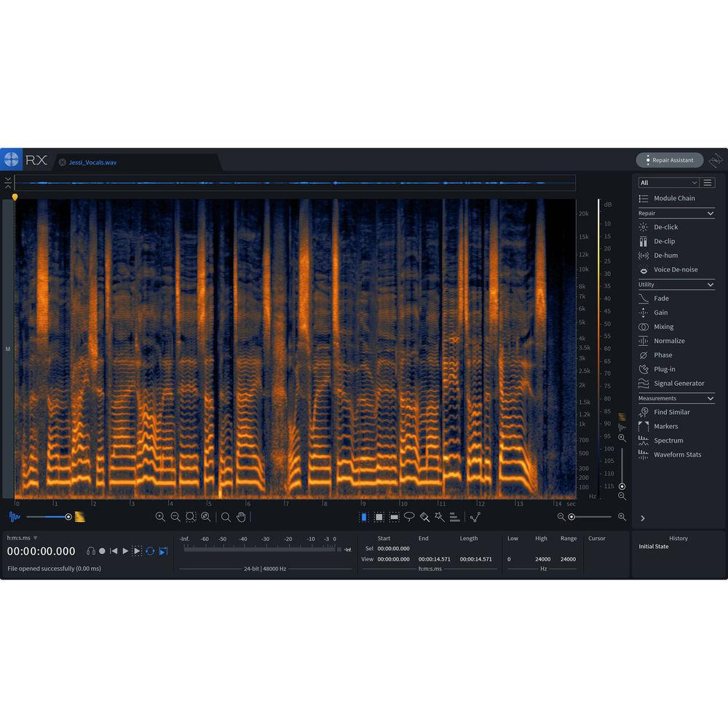
Task: Activate the magic wand selection tool
Action: click(x=439, y=517)
